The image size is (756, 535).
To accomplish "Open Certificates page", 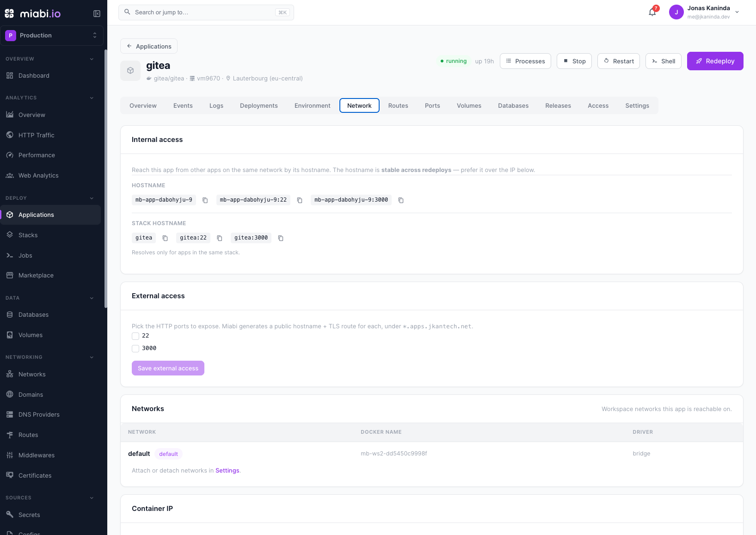I will coord(50,475).
